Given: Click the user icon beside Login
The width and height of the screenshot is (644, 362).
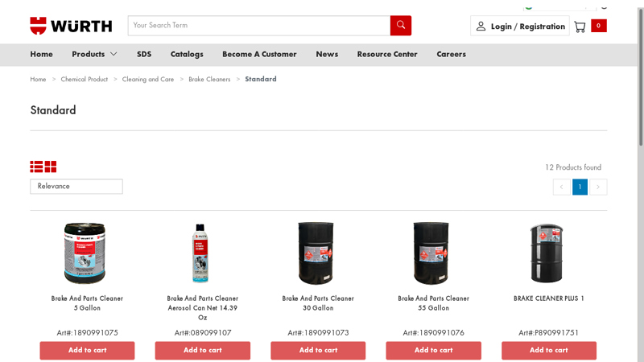Looking at the screenshot, I should pyautogui.click(x=481, y=27).
